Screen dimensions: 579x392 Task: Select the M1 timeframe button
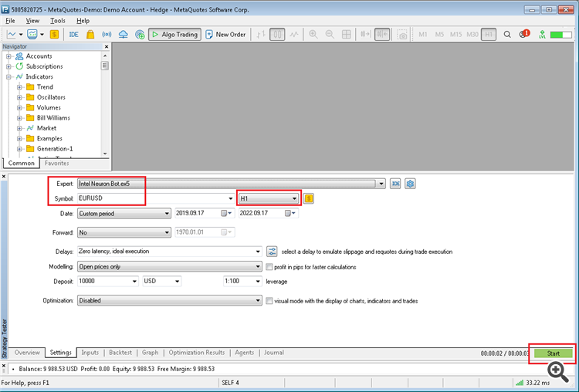point(423,34)
